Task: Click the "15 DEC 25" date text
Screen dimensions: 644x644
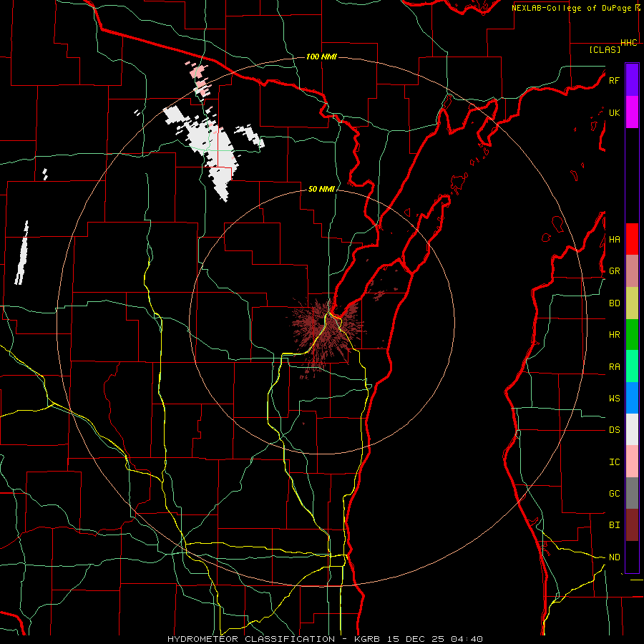Action: click(417, 639)
